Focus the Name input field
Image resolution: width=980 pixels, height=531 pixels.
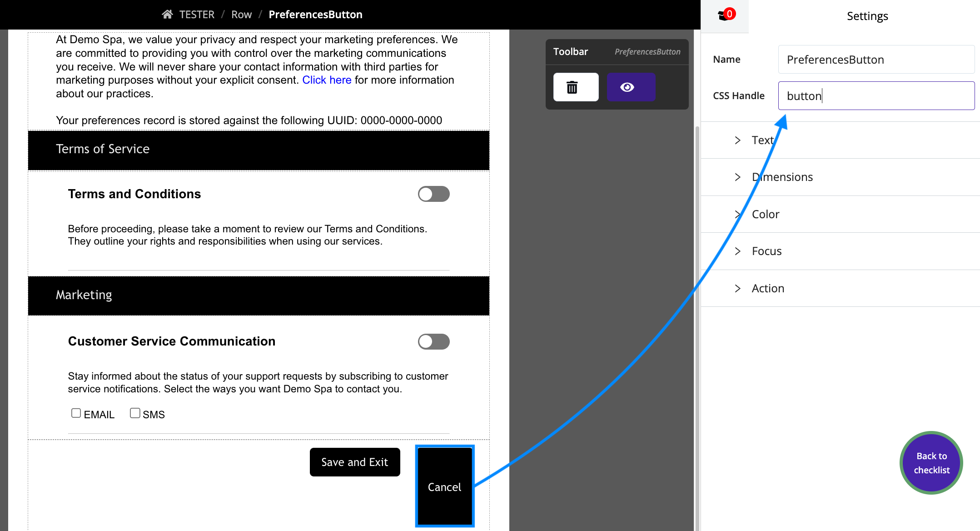(876, 59)
